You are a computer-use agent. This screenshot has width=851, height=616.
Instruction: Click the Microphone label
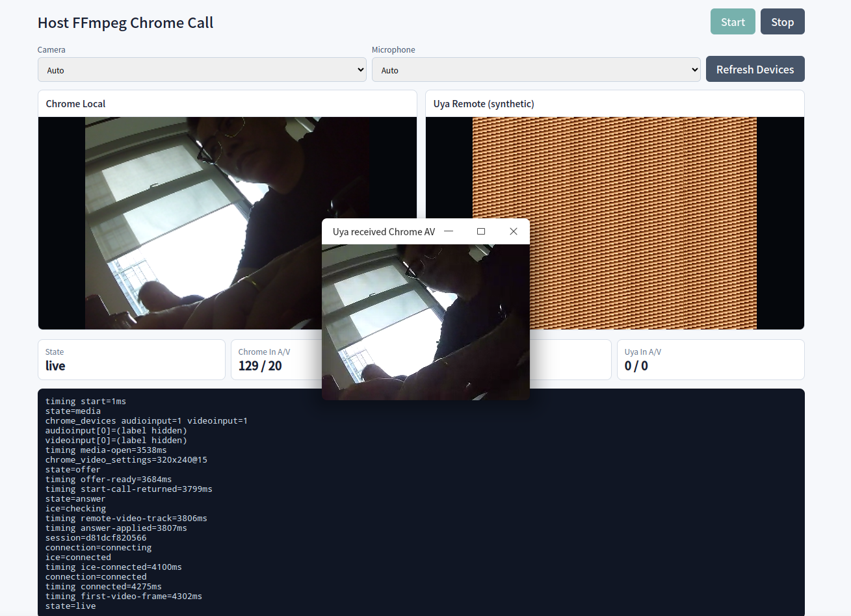click(393, 50)
